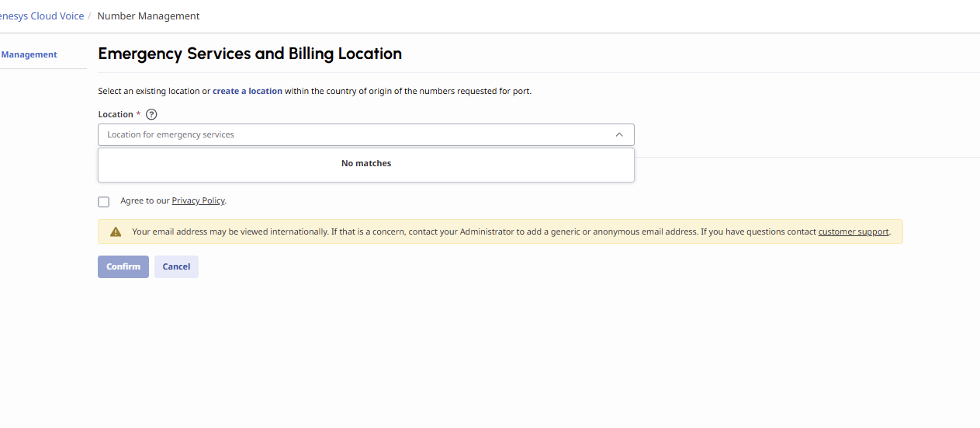Open the Privacy Policy link
The height and width of the screenshot is (428, 980).
198,200
